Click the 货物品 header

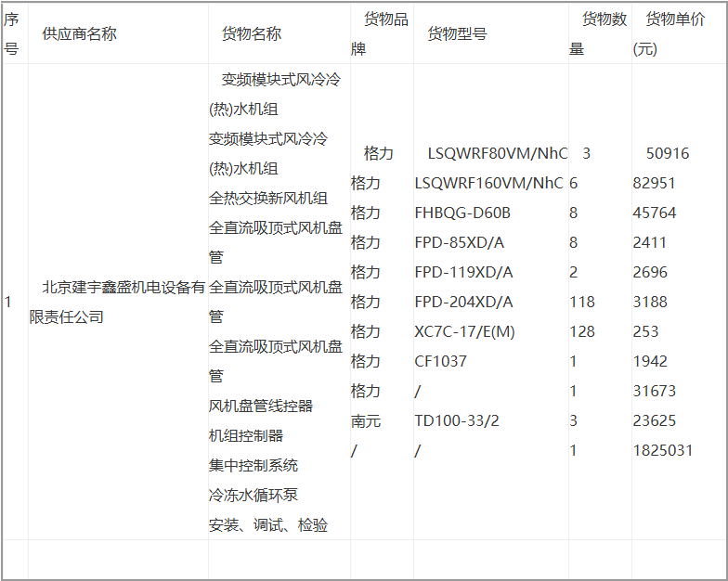coord(386,19)
